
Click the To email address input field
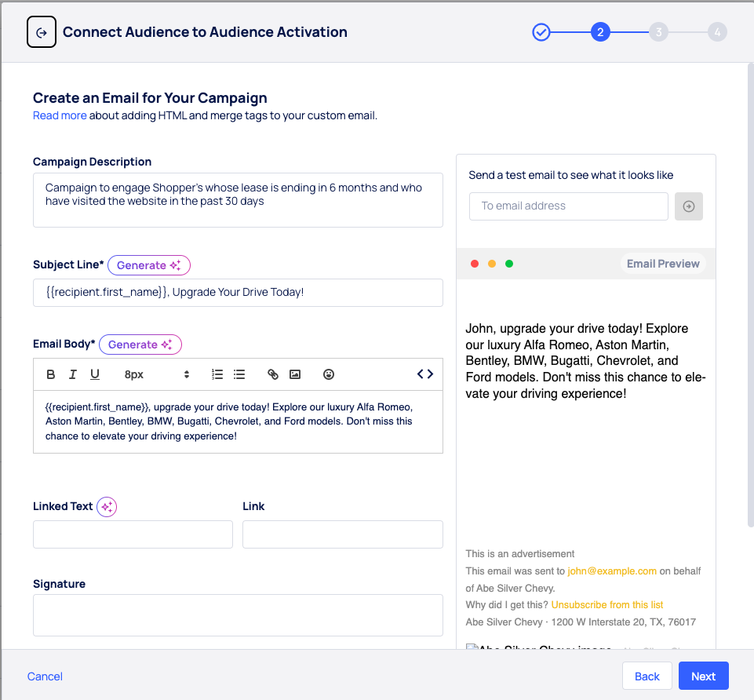coord(568,206)
